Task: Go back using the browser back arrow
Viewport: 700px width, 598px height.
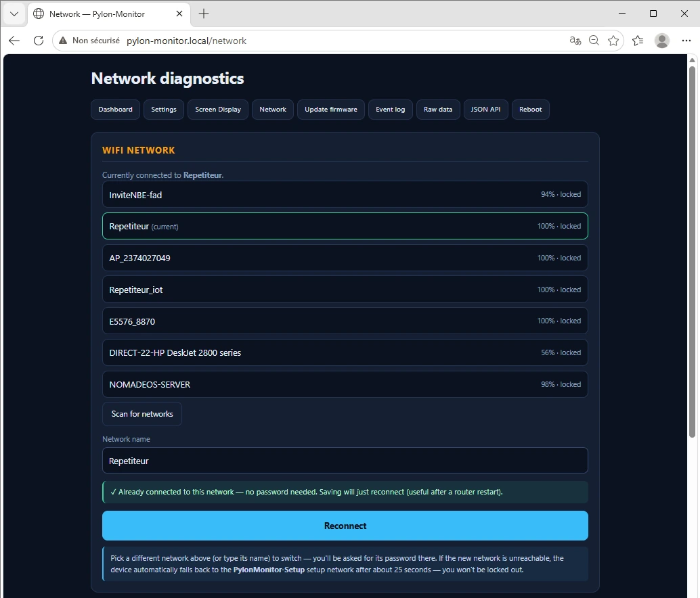Action: 14,41
